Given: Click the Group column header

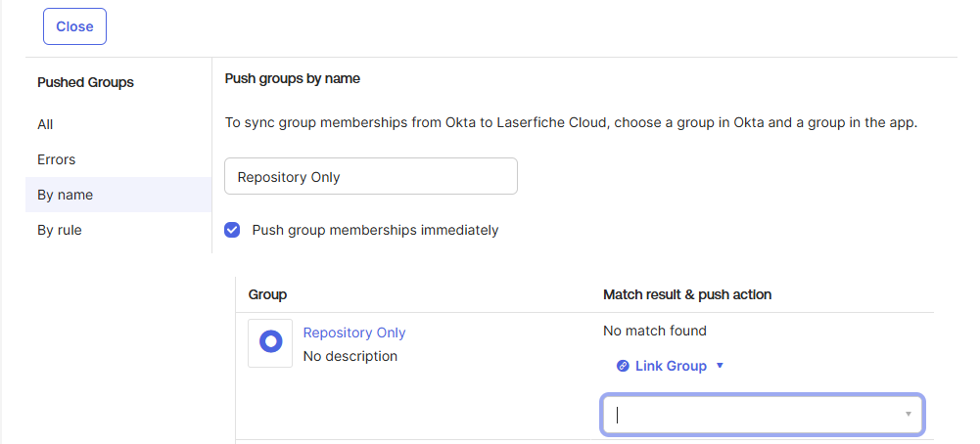Looking at the screenshot, I should tap(267, 294).
